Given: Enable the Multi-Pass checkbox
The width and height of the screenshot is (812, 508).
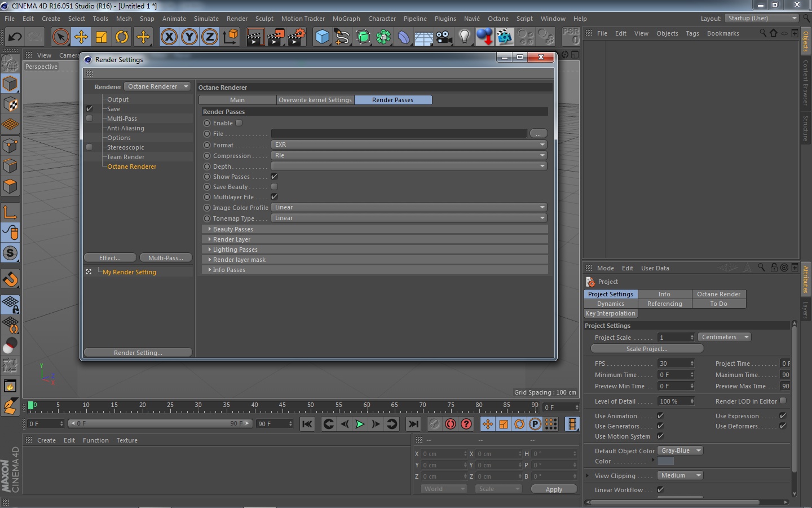Looking at the screenshot, I should (x=89, y=119).
